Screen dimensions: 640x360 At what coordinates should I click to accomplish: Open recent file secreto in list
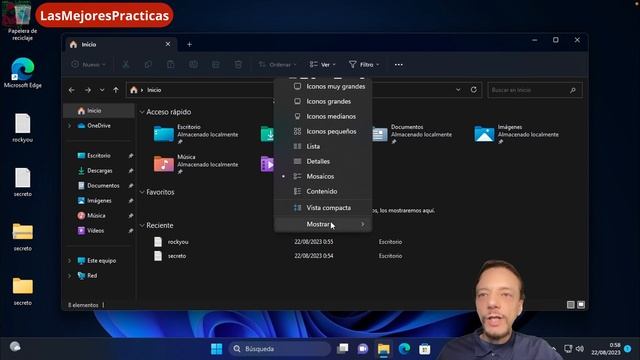[177, 256]
